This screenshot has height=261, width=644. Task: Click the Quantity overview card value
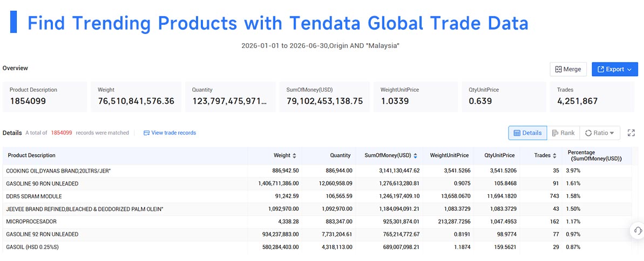pos(229,101)
